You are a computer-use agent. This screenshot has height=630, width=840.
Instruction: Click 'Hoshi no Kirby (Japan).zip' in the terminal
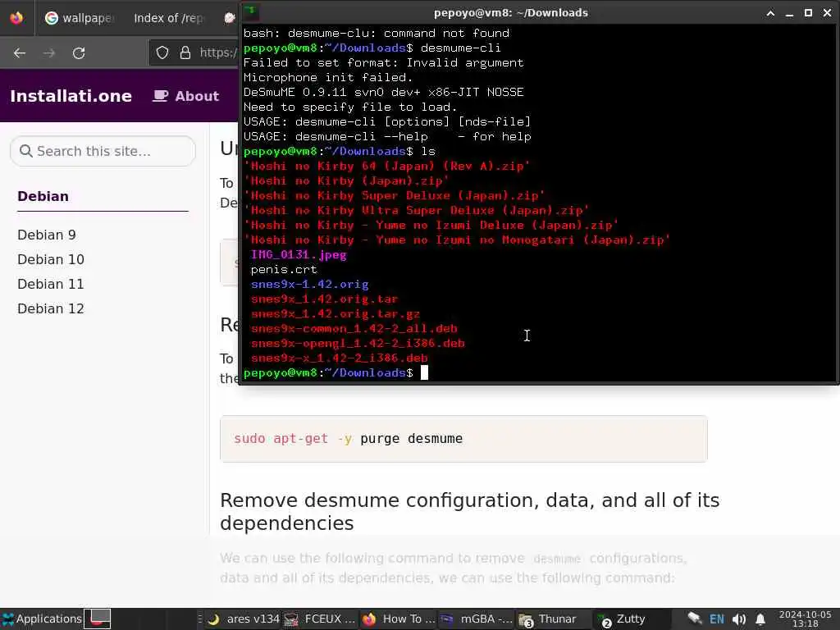click(x=347, y=181)
